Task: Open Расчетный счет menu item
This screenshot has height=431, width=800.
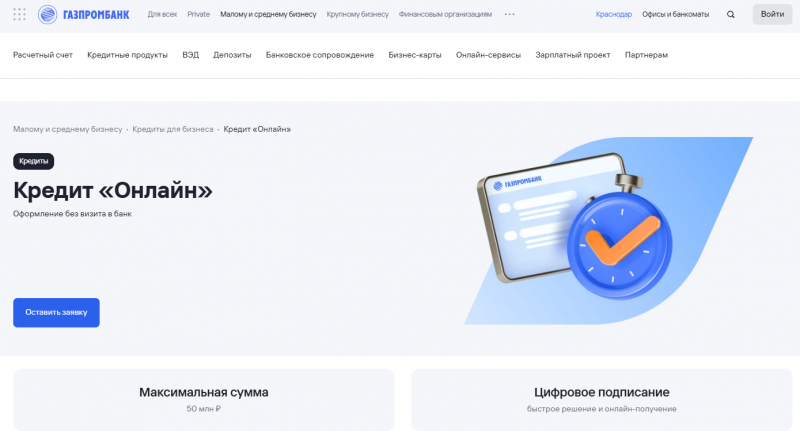Action: (x=43, y=55)
